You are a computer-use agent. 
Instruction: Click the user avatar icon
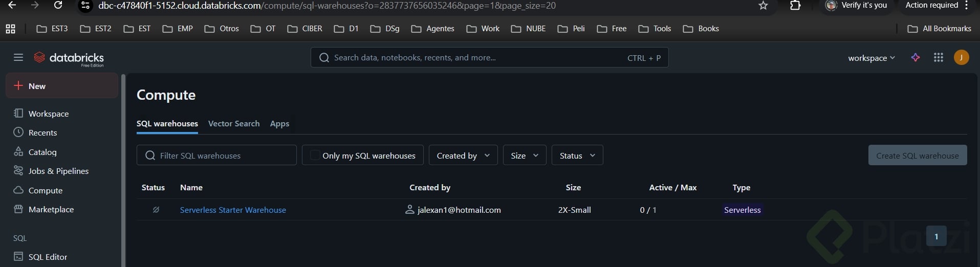coord(961,57)
